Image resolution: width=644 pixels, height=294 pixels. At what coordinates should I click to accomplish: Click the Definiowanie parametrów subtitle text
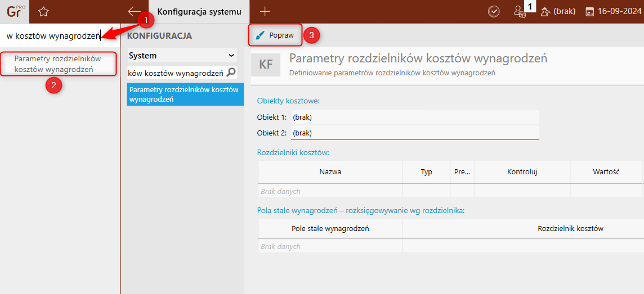392,74
